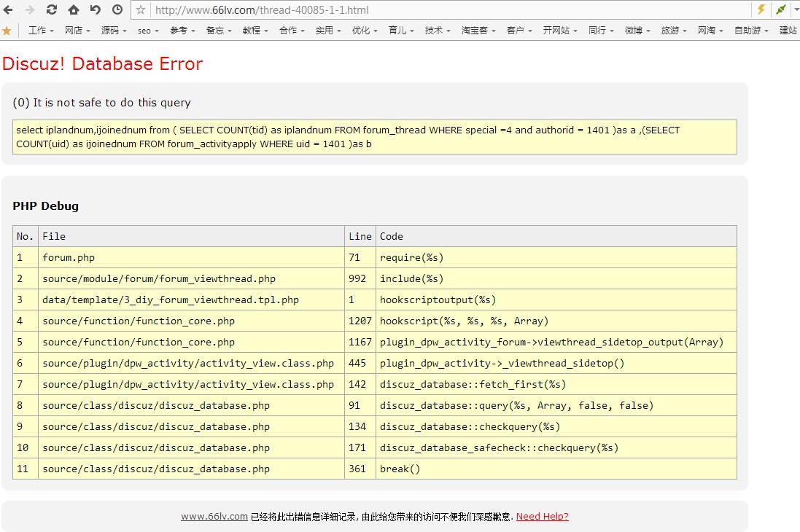800x532 pixels.
Task: Click the hookscriptoutput(%s) code cell
Action: (x=556, y=300)
